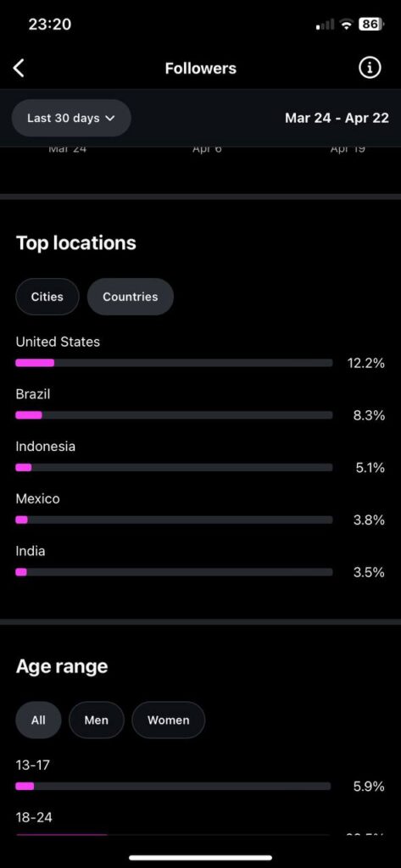Viewport: 401px width, 868px height.
Task: Tap the battery indicator showing 86
Action: coord(371,25)
